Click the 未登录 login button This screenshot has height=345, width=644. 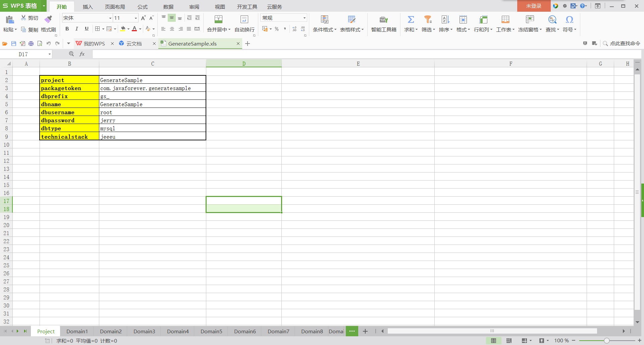[534, 6]
